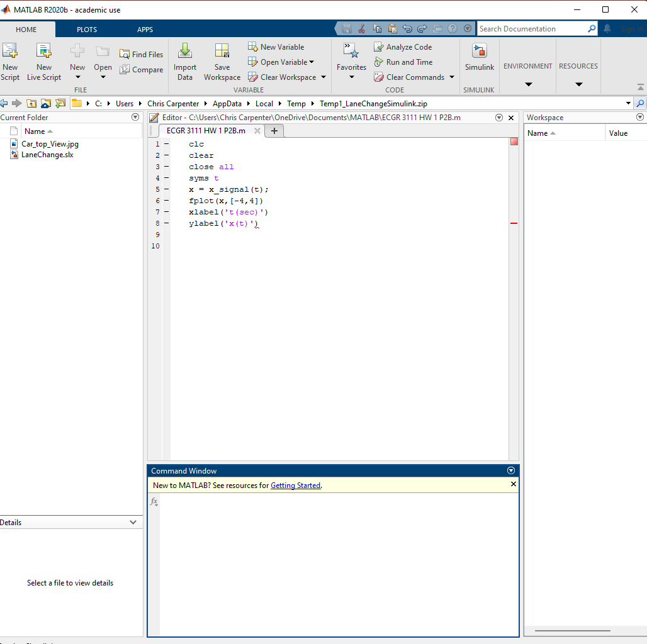
Task: Switch to the APPS tab
Action: point(145,30)
